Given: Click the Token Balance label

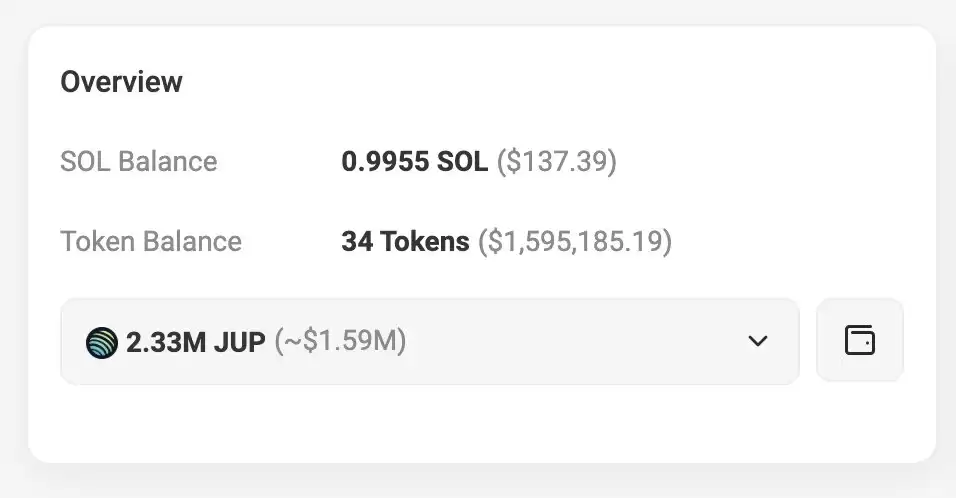Looking at the screenshot, I should pyautogui.click(x=151, y=241).
